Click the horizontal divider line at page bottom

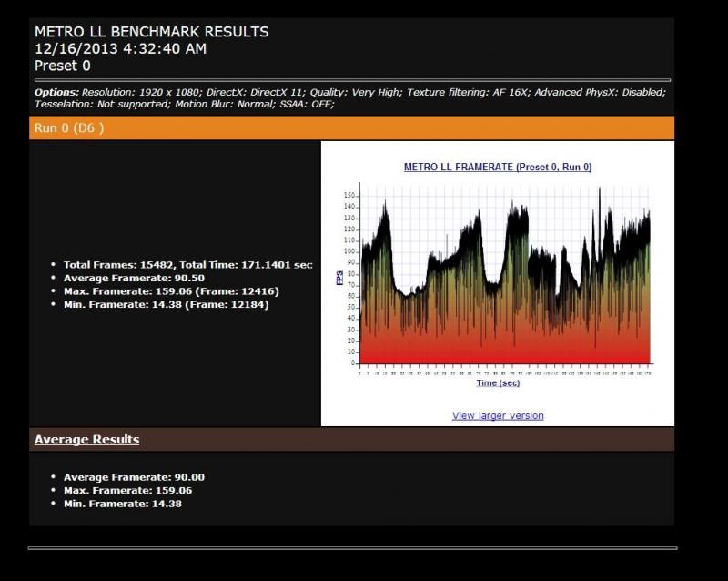[352, 548]
